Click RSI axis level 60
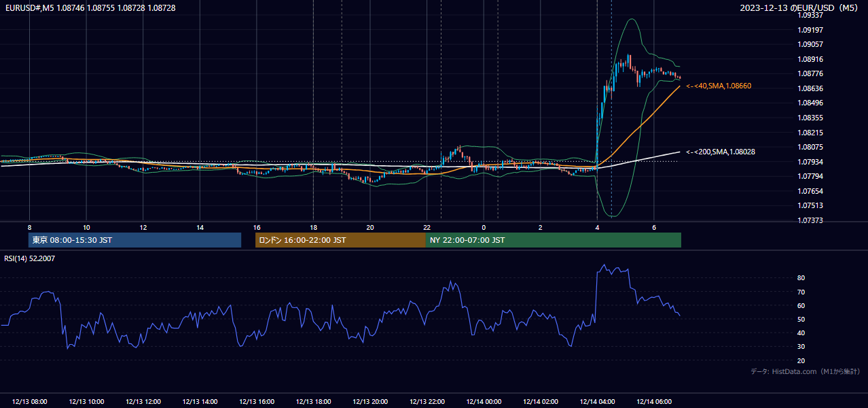 (x=801, y=305)
